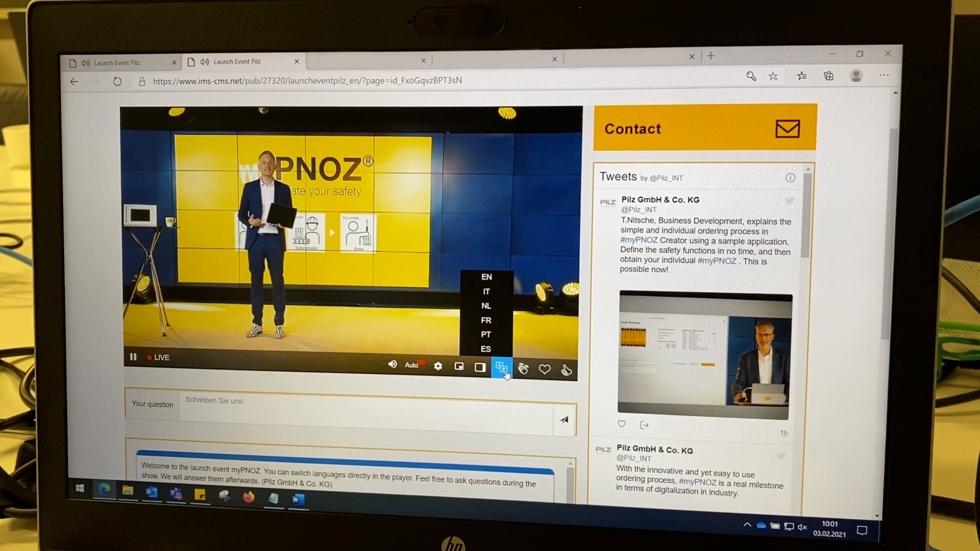980x551 pixels.
Task: Show hidden system tray icons
Action: (x=747, y=524)
